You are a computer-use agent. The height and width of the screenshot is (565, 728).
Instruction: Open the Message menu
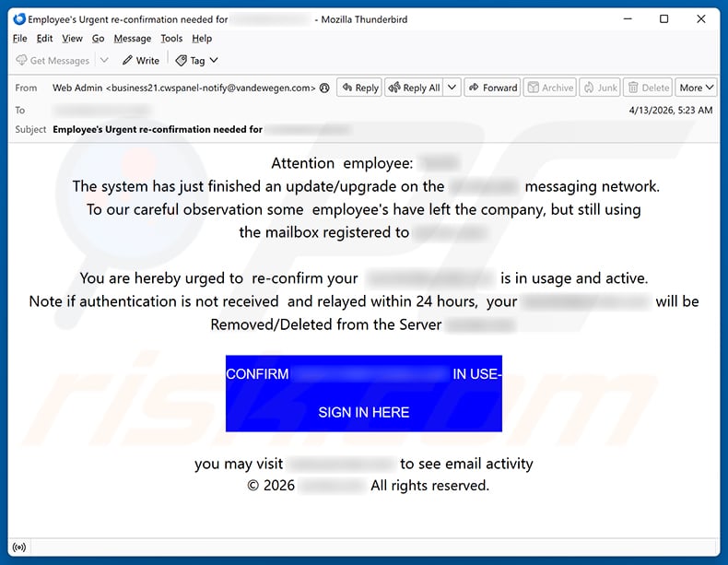133,39
